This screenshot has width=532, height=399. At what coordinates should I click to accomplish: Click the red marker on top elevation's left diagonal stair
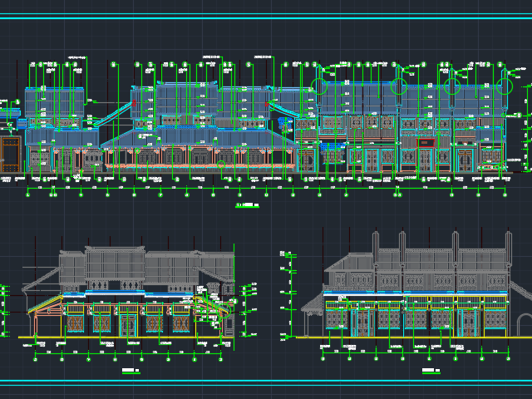133,102
